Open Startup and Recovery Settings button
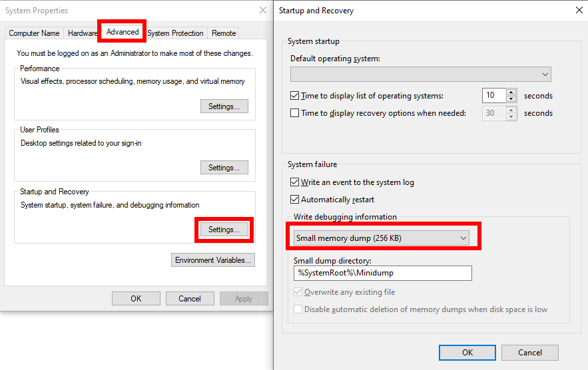 pyautogui.click(x=224, y=230)
